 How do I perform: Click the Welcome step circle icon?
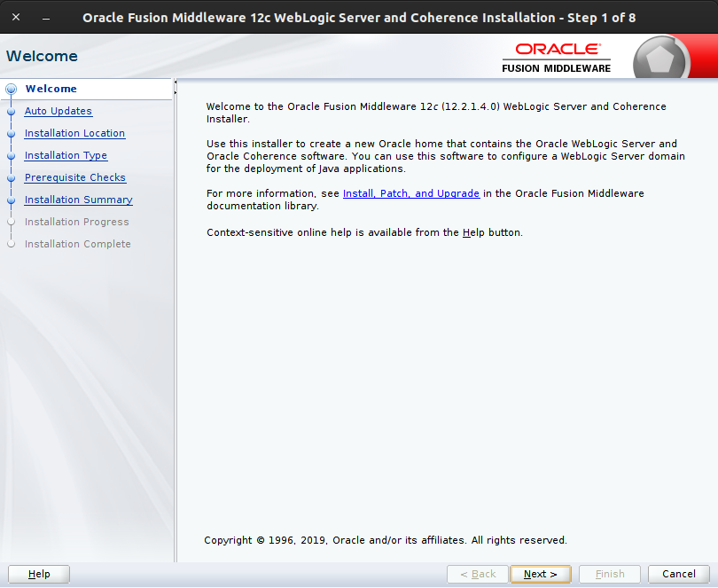point(11,89)
